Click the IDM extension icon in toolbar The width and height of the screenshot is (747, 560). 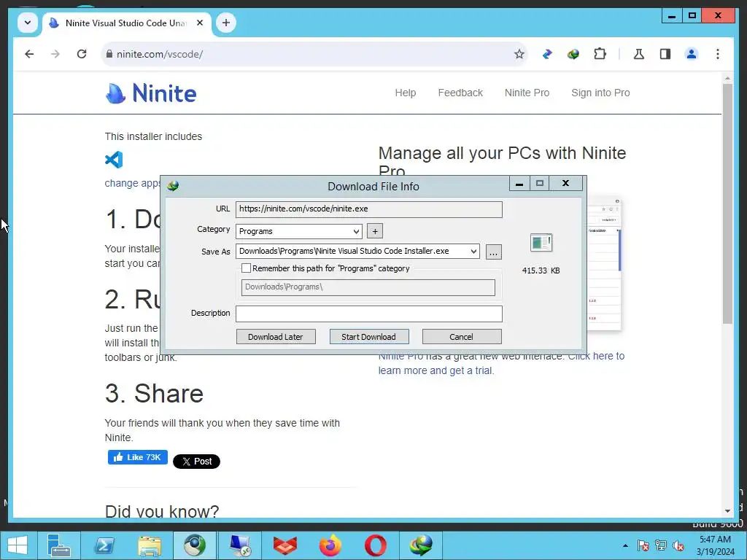[x=573, y=54]
